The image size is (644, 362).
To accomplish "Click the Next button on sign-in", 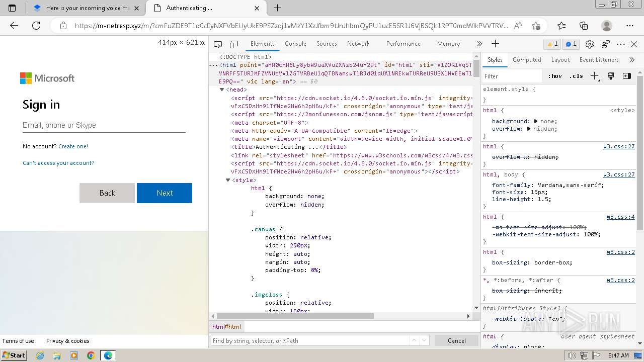I will pos(165,193).
